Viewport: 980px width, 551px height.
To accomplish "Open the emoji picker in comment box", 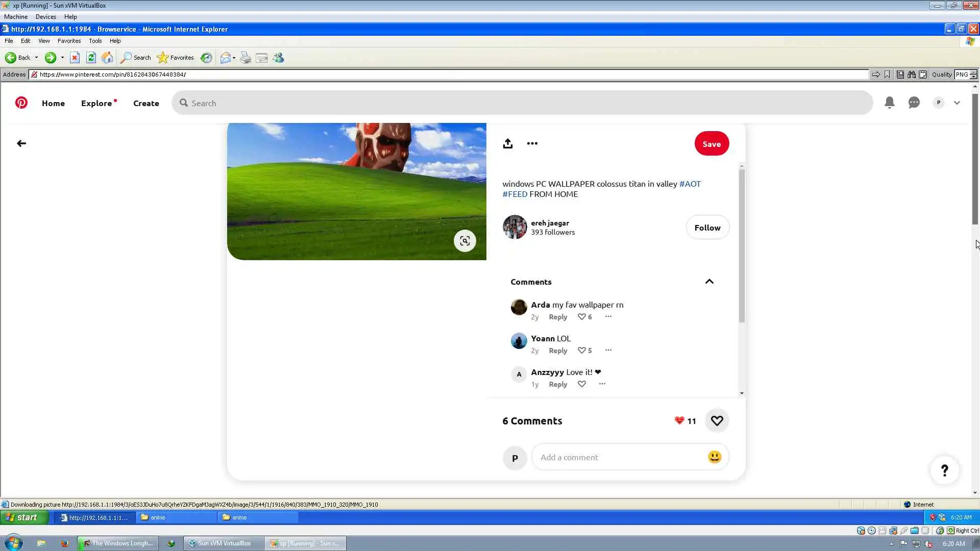I will tap(714, 457).
